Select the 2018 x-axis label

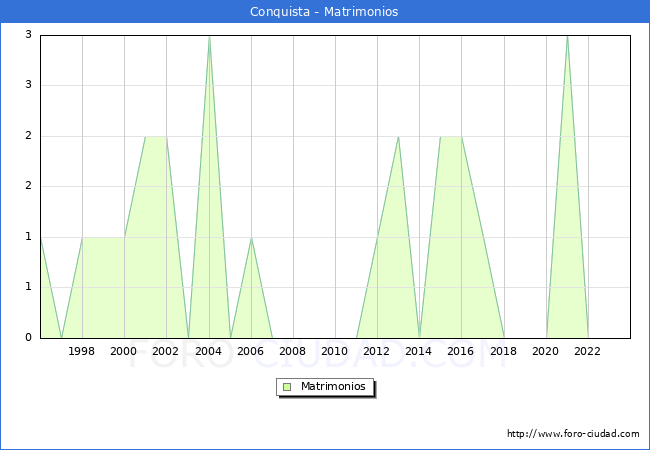[x=503, y=351]
